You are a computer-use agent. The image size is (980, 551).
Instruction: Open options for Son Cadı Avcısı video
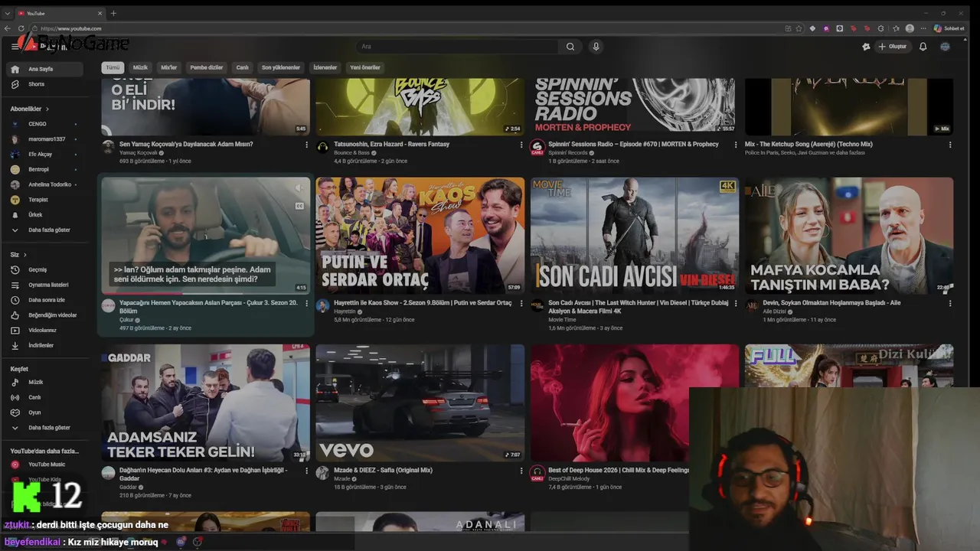pyautogui.click(x=736, y=304)
